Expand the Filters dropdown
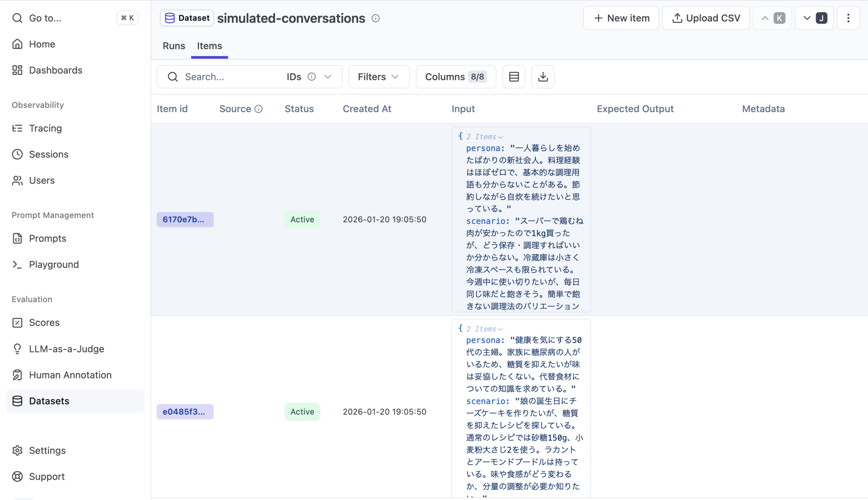 tap(379, 77)
